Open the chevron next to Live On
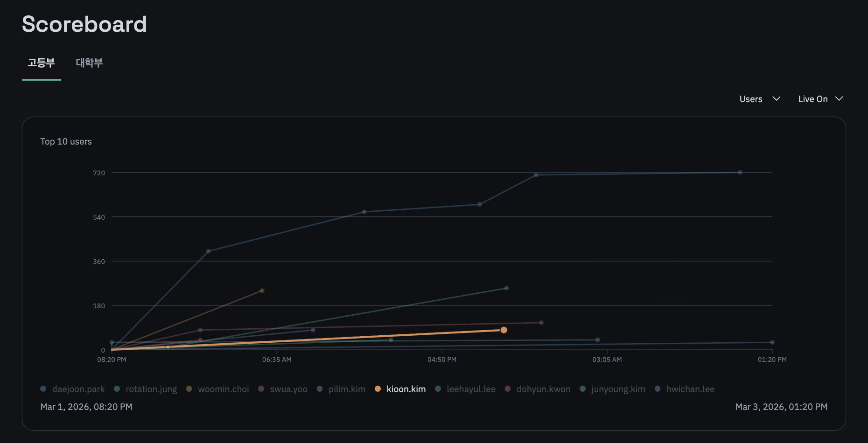This screenshot has height=443, width=868. [839, 99]
